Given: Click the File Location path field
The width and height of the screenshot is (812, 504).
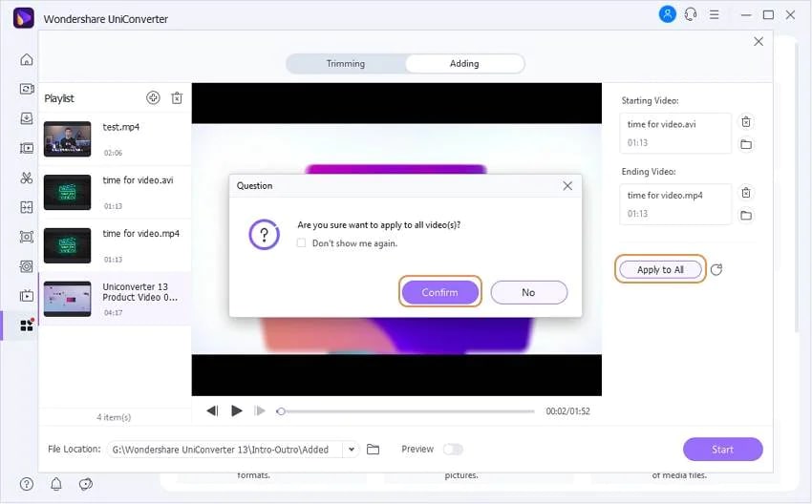Looking at the screenshot, I should (224, 450).
